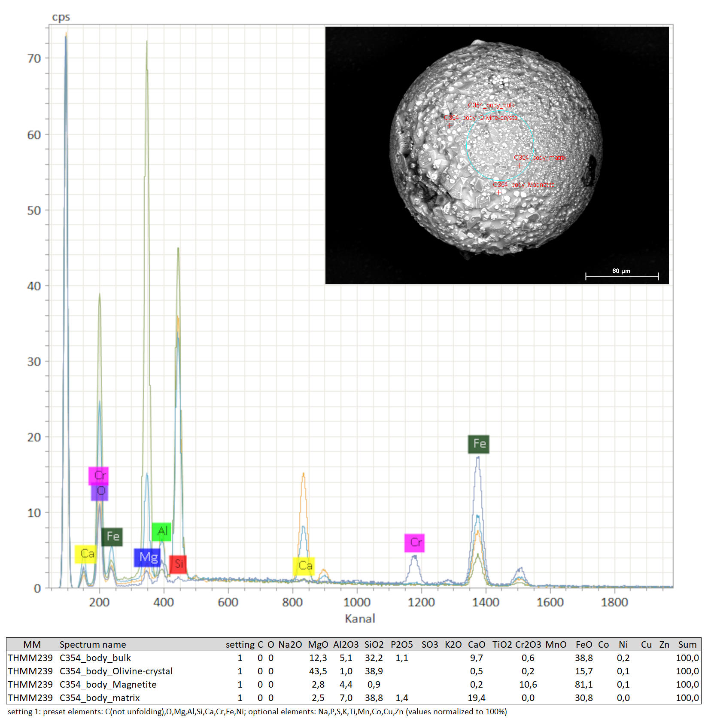Click the Kanal x-axis title
Viewport: 711px width, 728px height.
[360, 618]
